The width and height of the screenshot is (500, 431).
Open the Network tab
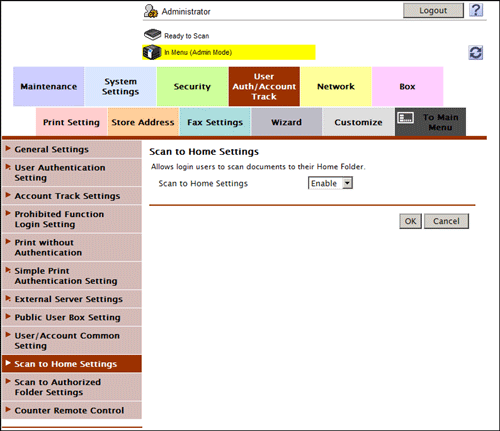click(x=336, y=86)
